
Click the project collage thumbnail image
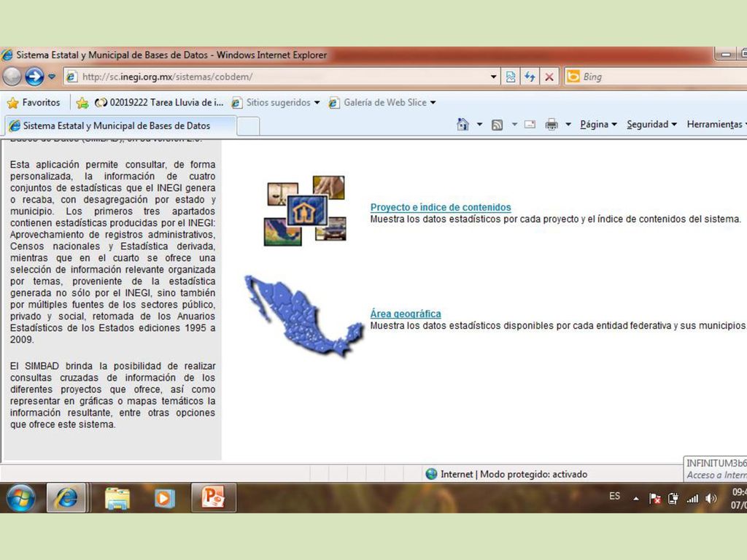click(x=305, y=211)
